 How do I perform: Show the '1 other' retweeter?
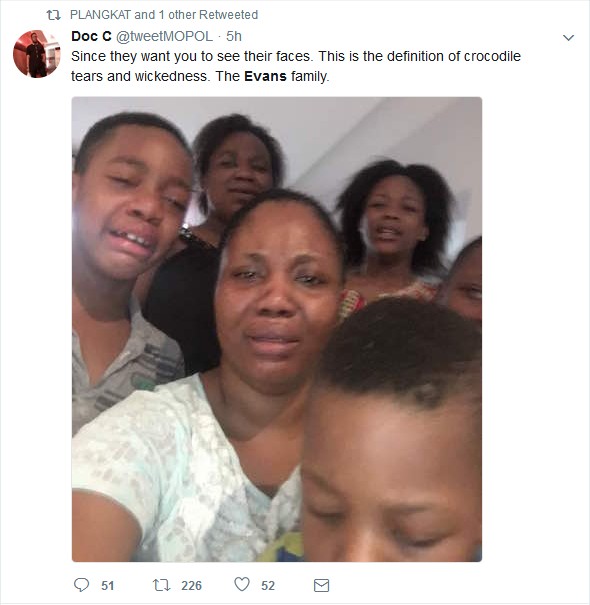click(177, 15)
